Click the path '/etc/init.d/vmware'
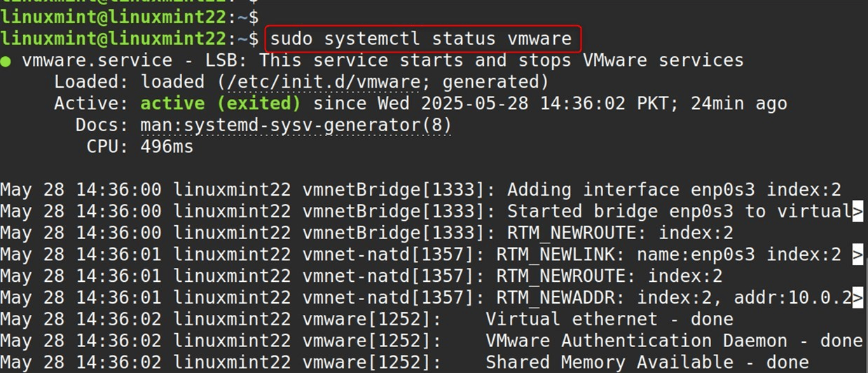This screenshot has height=373, width=868. click(322, 83)
